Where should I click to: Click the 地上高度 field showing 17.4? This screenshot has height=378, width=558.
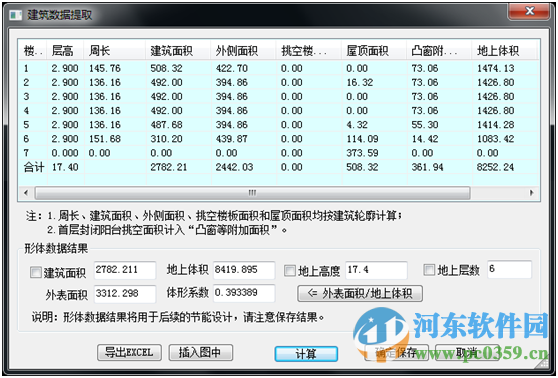click(376, 270)
